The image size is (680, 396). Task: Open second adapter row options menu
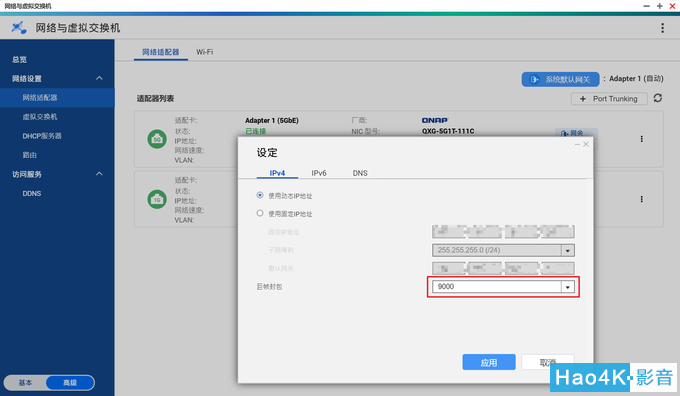pyautogui.click(x=641, y=199)
